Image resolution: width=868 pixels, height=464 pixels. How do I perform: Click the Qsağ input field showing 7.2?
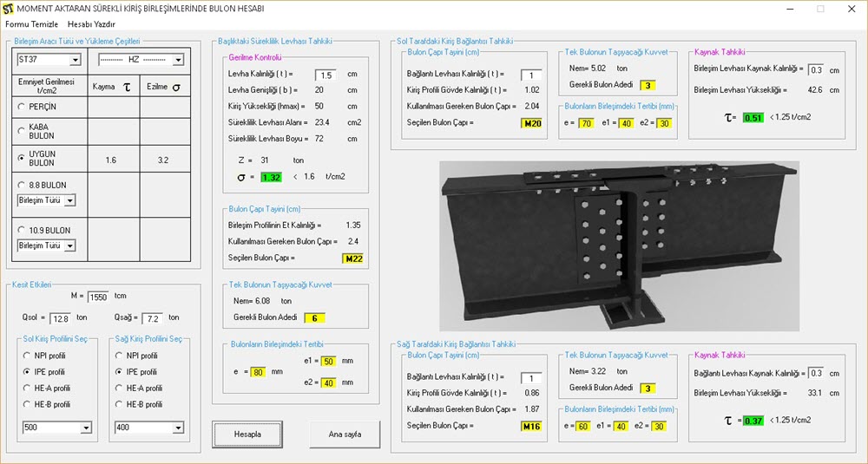click(153, 318)
